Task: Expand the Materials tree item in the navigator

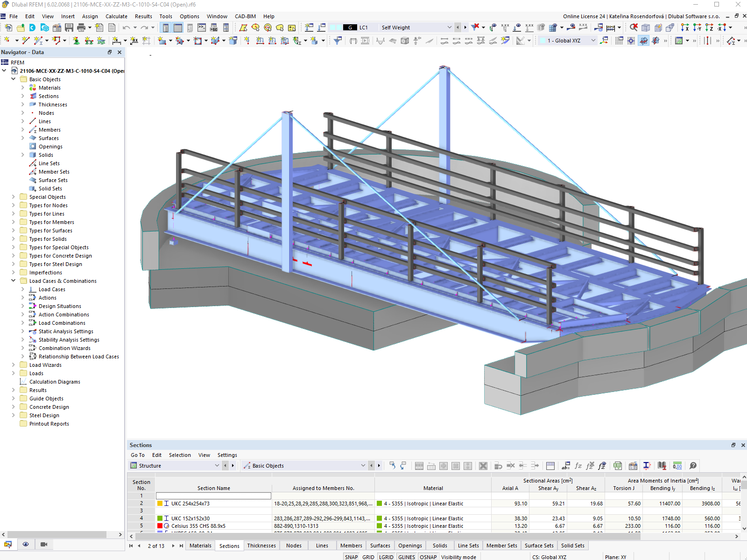Action: click(x=22, y=87)
